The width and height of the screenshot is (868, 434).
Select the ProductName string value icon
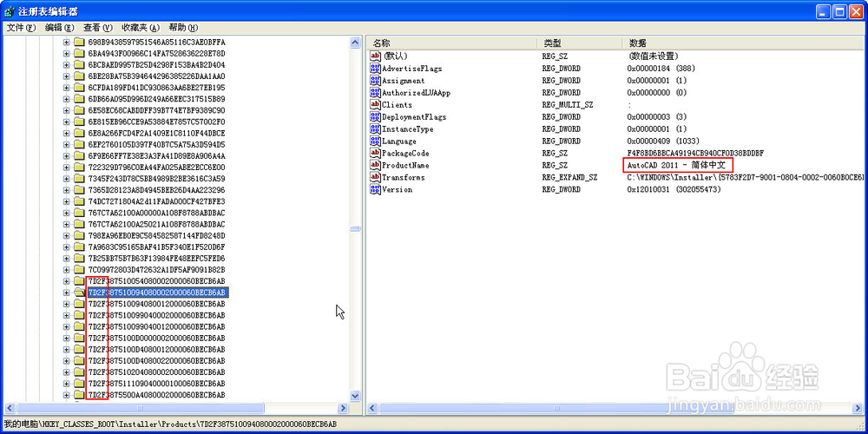375,166
